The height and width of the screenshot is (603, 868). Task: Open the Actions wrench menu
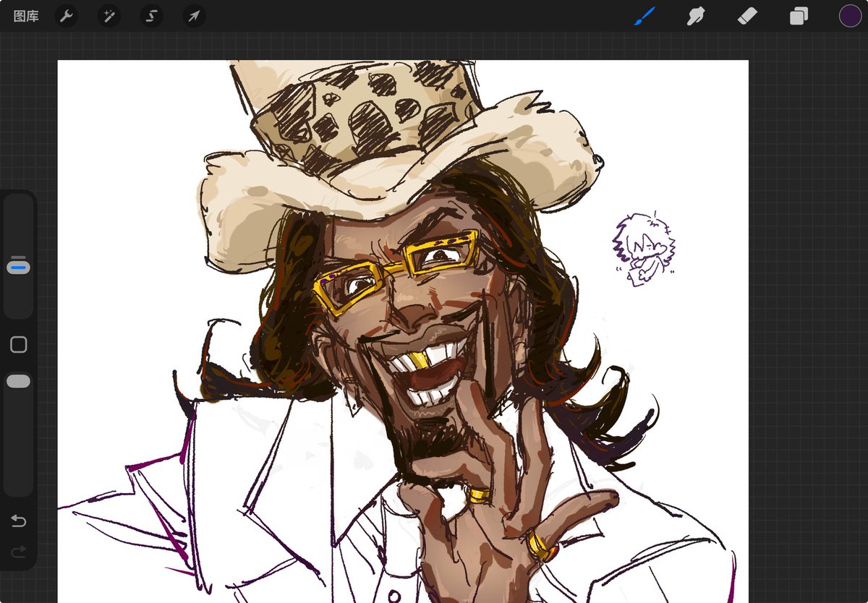(x=67, y=16)
